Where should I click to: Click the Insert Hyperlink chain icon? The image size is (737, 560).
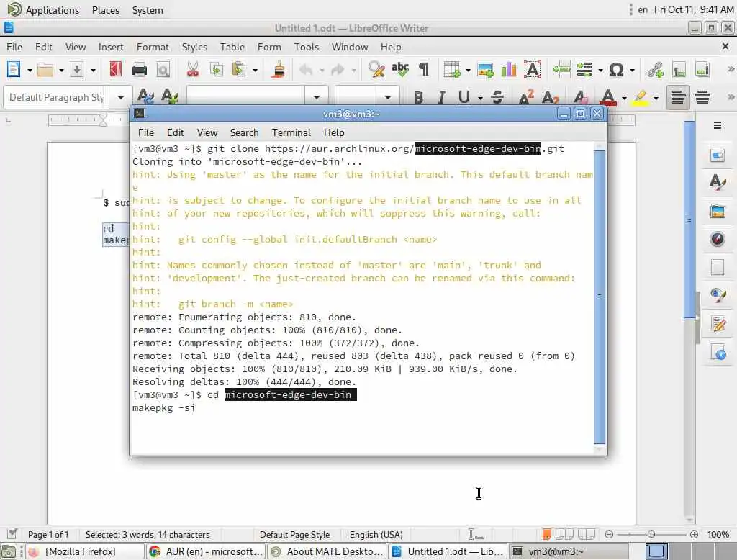(655, 70)
